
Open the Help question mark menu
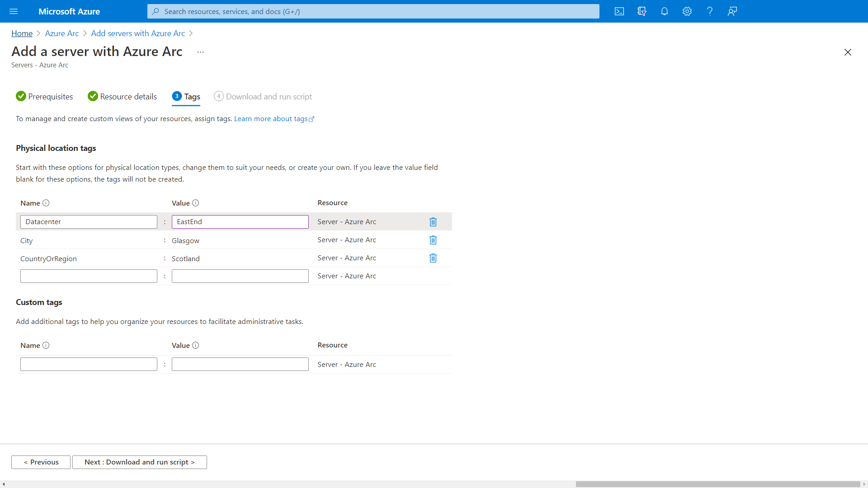coord(710,11)
